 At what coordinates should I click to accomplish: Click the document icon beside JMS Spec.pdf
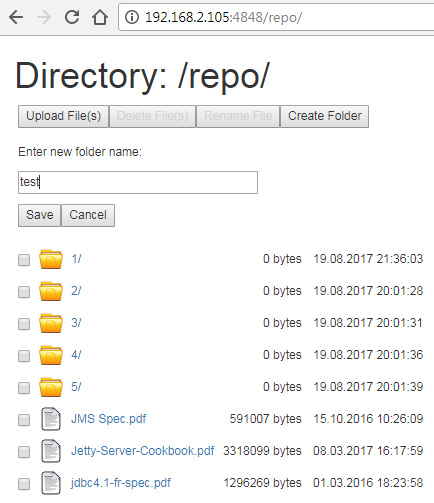coord(51,419)
